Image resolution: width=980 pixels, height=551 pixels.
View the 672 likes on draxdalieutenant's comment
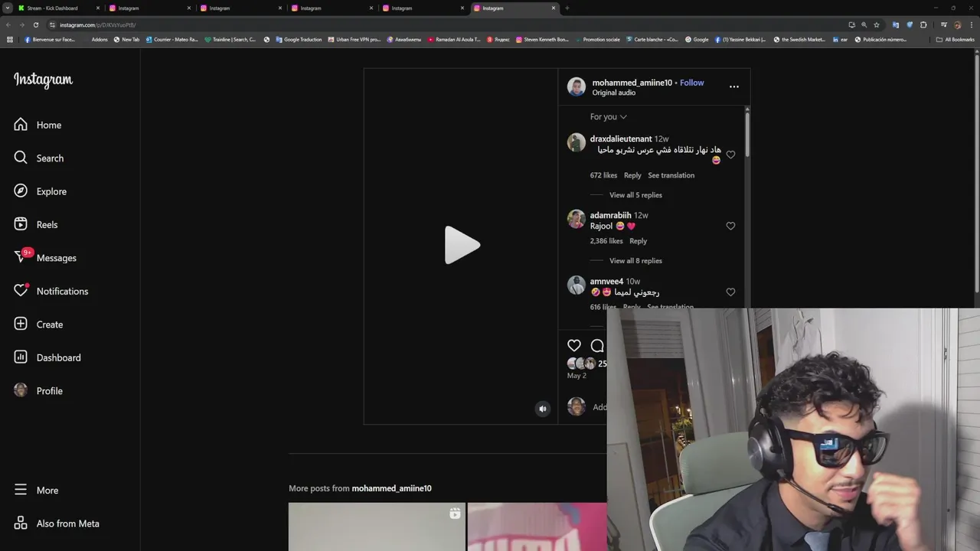click(603, 175)
